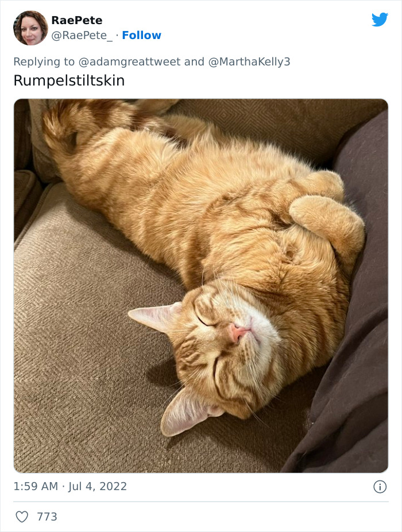Click the "Replying to" label
Image resolution: width=402 pixels, height=532 pixels.
click(44, 62)
